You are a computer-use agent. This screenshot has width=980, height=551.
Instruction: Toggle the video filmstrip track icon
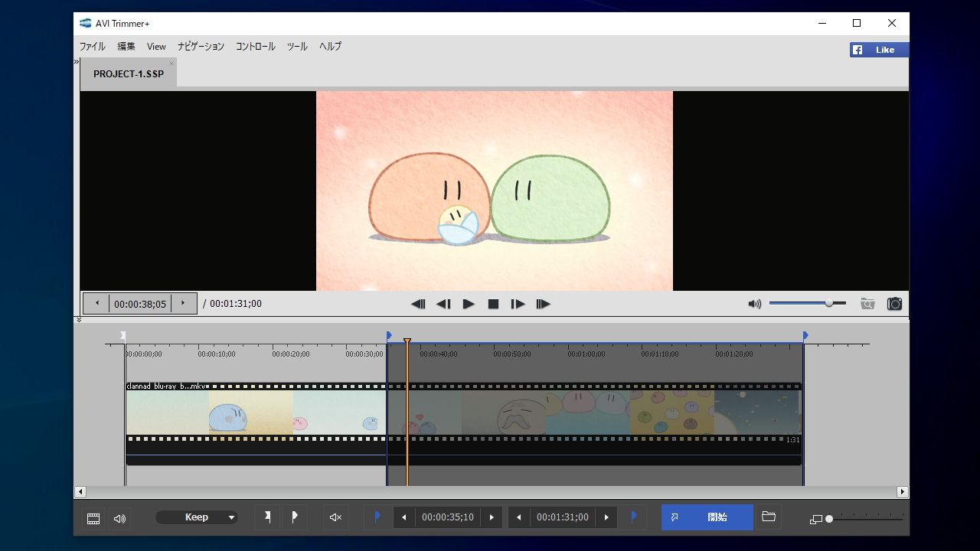pyautogui.click(x=93, y=518)
